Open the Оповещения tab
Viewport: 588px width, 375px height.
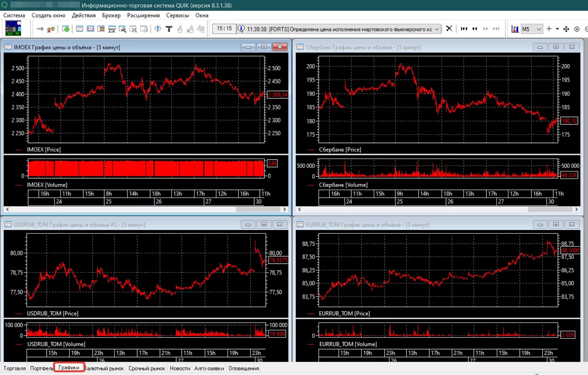(x=244, y=368)
